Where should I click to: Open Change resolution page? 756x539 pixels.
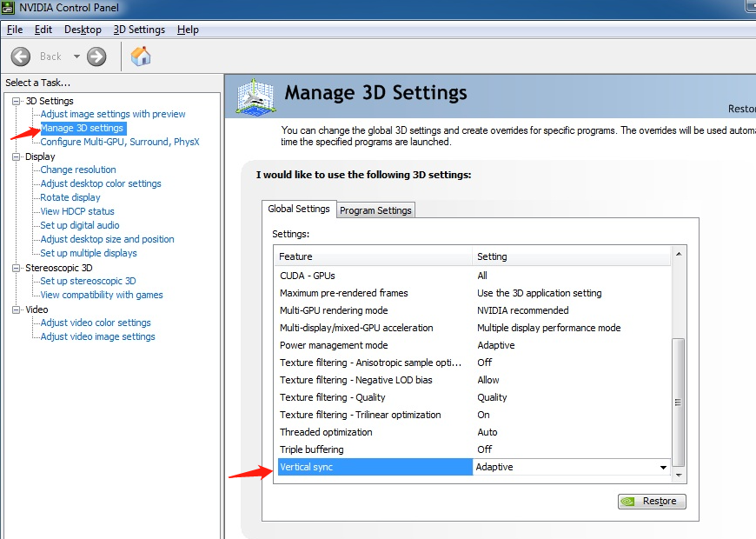(78, 170)
